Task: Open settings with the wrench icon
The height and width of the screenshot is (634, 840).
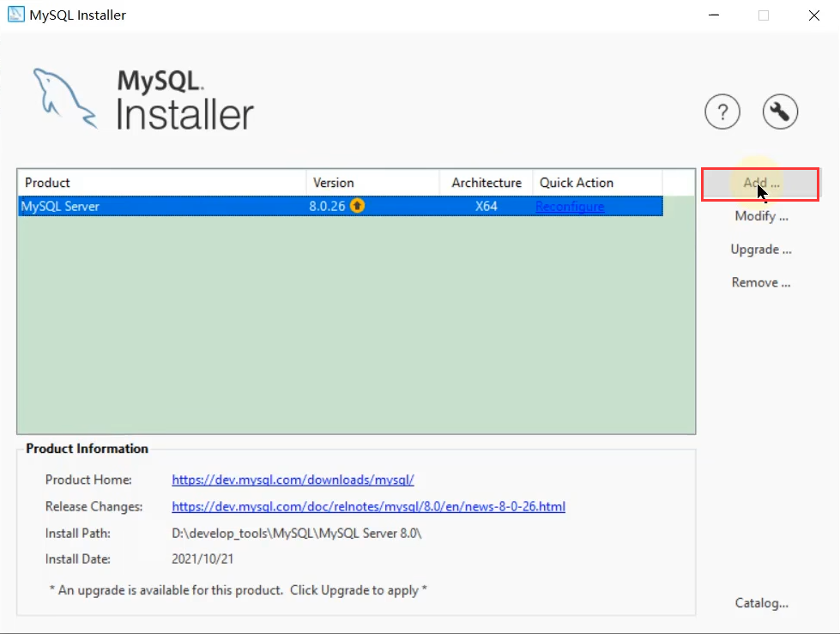Action: [x=780, y=112]
